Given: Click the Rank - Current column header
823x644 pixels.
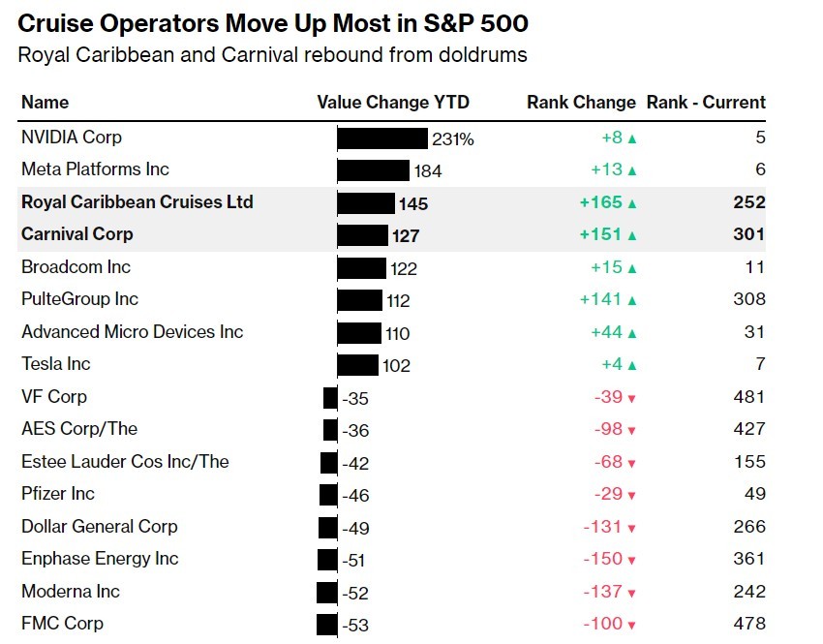Looking at the screenshot, I should pos(706,103).
